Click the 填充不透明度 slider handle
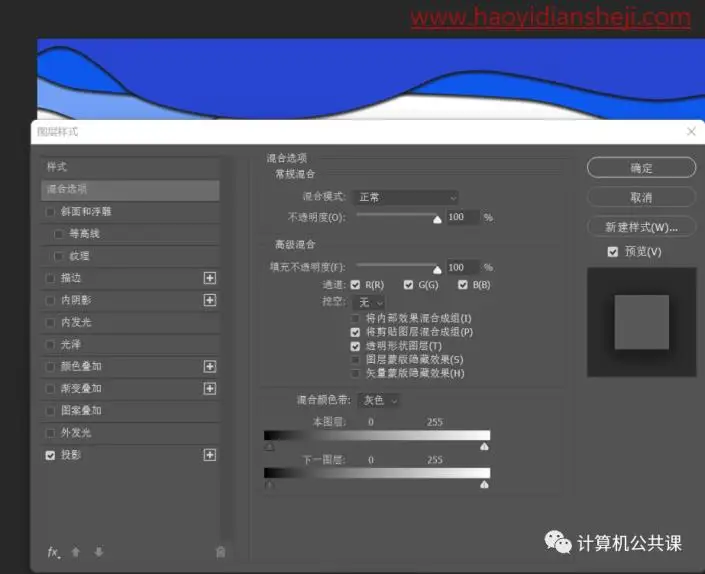Viewport: 705px width, 574px height. (437, 270)
